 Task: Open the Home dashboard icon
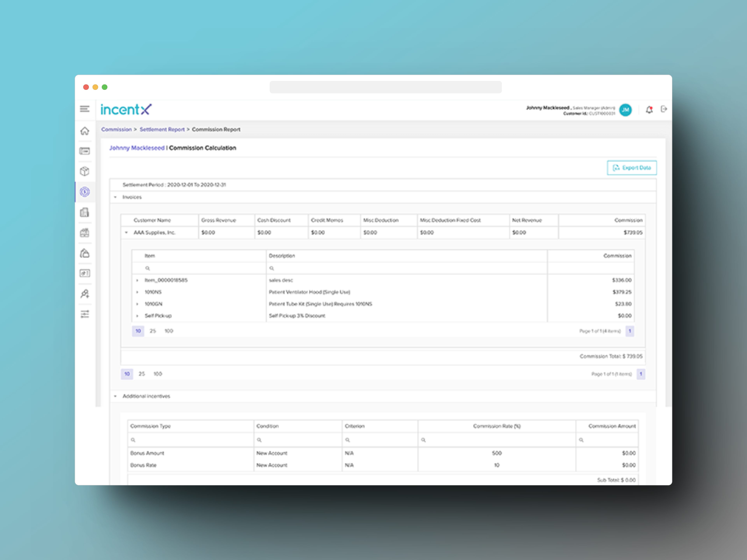click(x=85, y=131)
